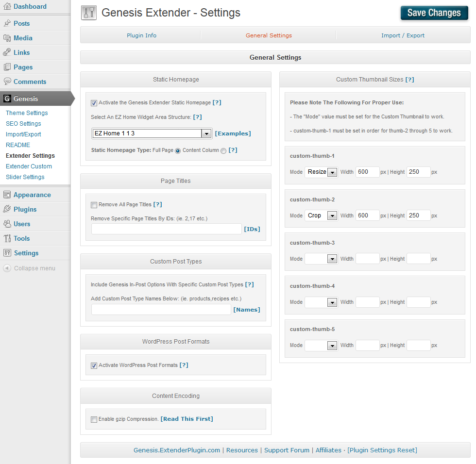Viewport: 476px width, 464px height.
Task: Click the Plugin Settings Reset link
Action: [382, 450]
